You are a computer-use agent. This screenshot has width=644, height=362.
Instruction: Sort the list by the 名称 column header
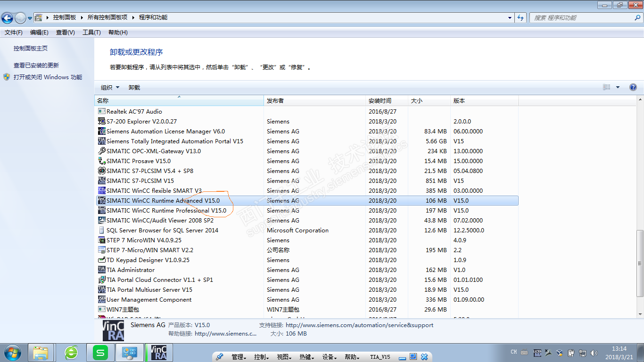179,101
